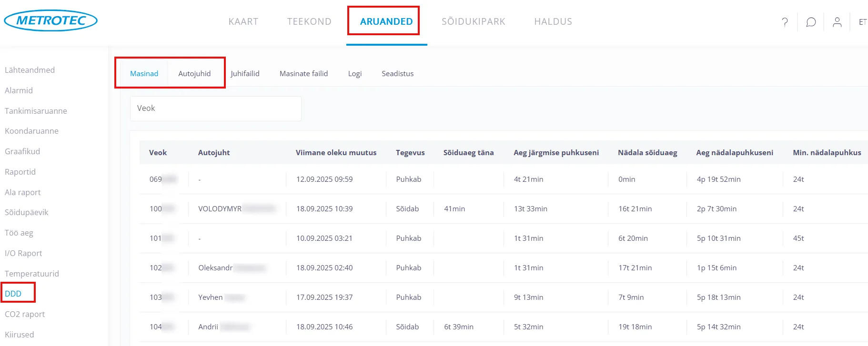The height and width of the screenshot is (346, 868).
Task: Open the Juhifailid tab
Action: pyautogui.click(x=245, y=73)
